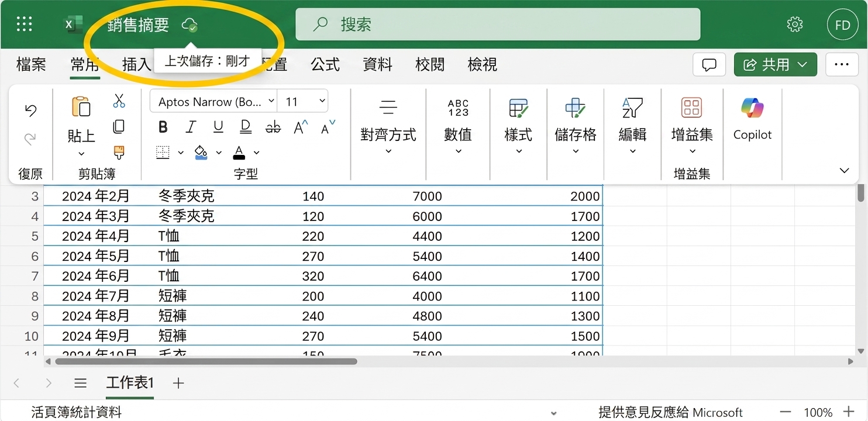The image size is (868, 421).
Task: Select the 常用 home tab
Action: (85, 65)
